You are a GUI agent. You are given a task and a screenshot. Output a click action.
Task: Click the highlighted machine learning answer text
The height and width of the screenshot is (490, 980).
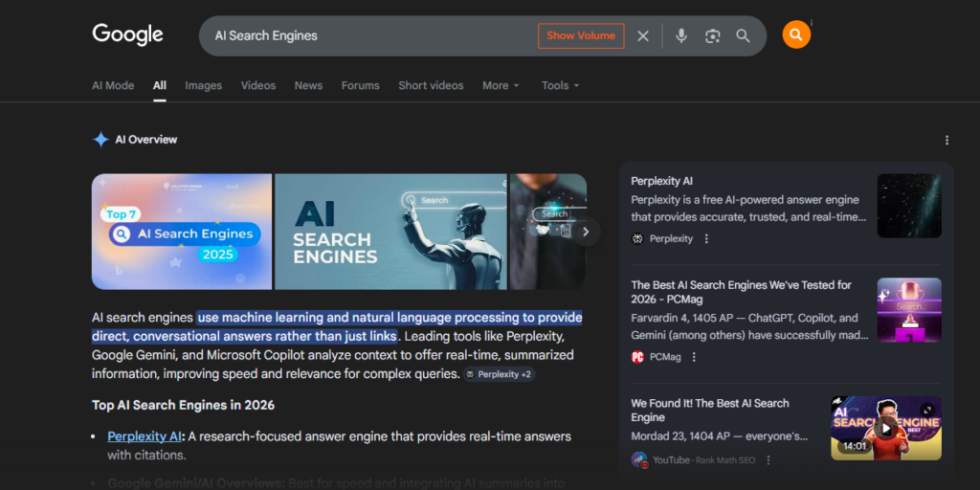point(338,326)
